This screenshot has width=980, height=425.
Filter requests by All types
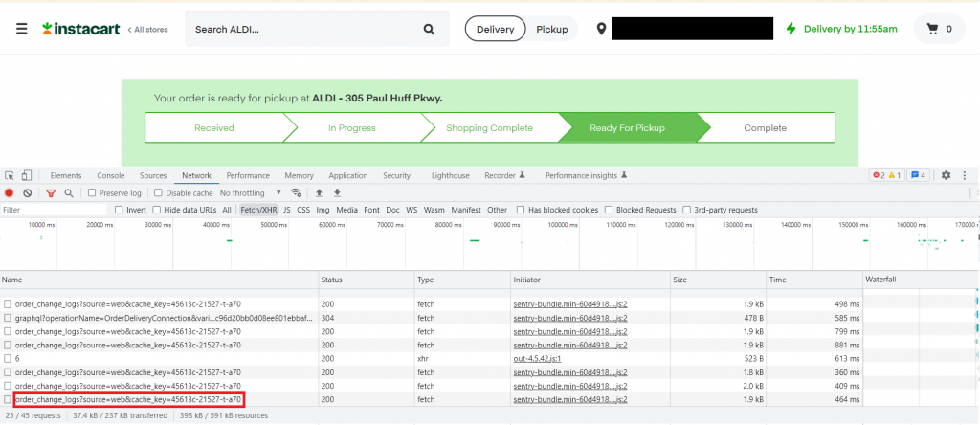226,210
